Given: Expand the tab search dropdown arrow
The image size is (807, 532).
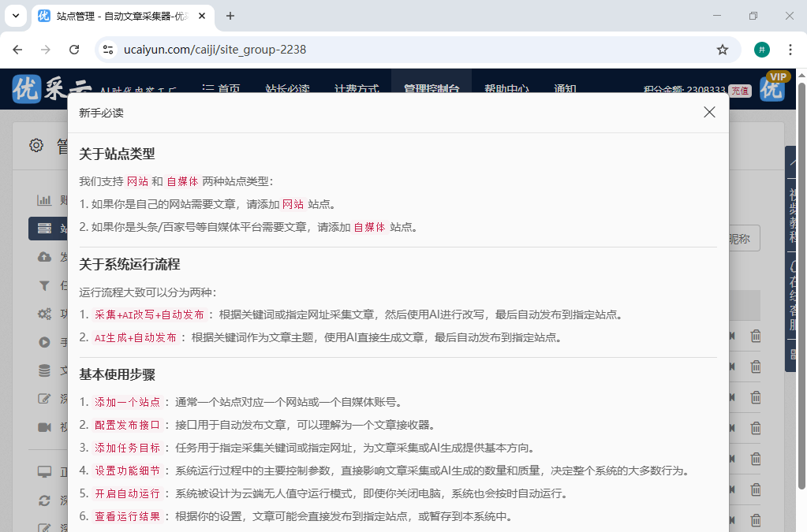Looking at the screenshot, I should 16,16.
